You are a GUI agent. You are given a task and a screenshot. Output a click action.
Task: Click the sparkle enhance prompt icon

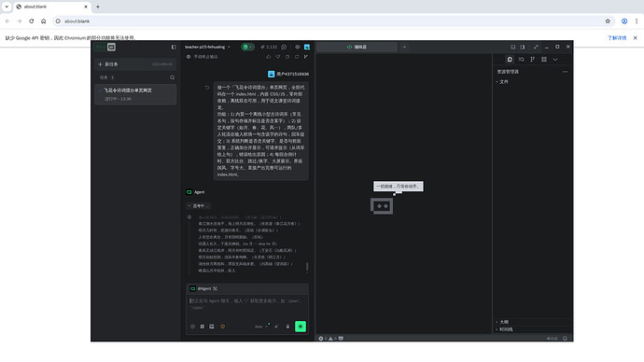tap(277, 327)
